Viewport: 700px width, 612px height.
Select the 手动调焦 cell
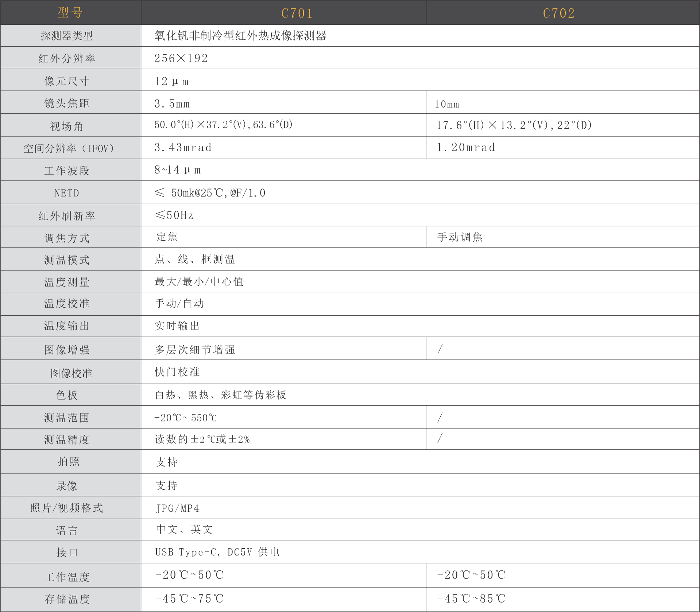point(563,237)
